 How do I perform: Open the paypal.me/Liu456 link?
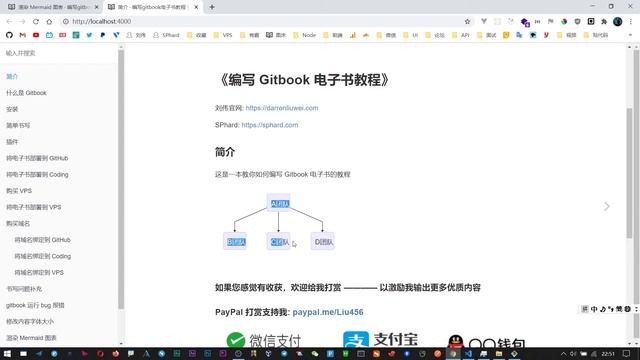328,312
